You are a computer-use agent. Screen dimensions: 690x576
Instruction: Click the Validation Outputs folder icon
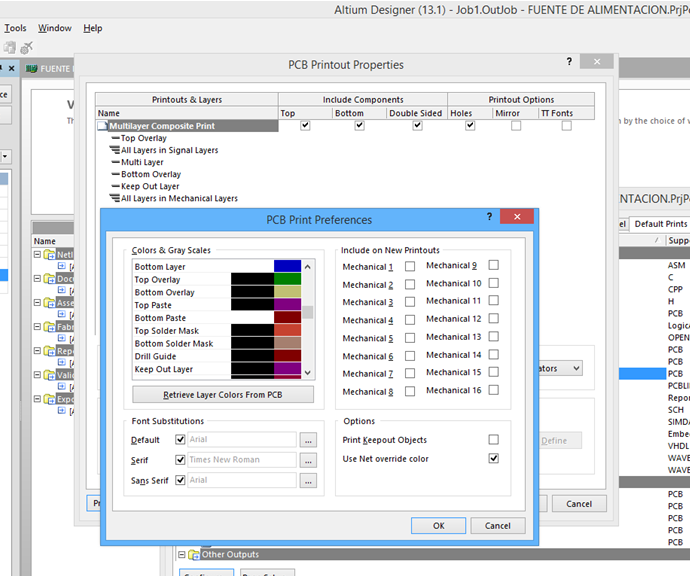click(x=49, y=375)
